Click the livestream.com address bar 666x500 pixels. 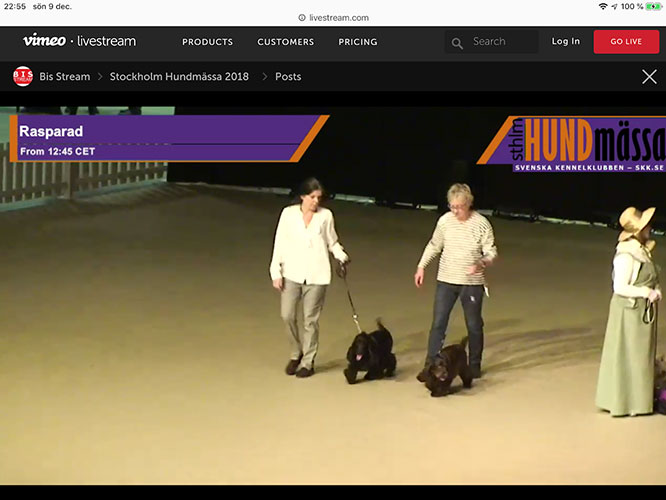coord(333,18)
